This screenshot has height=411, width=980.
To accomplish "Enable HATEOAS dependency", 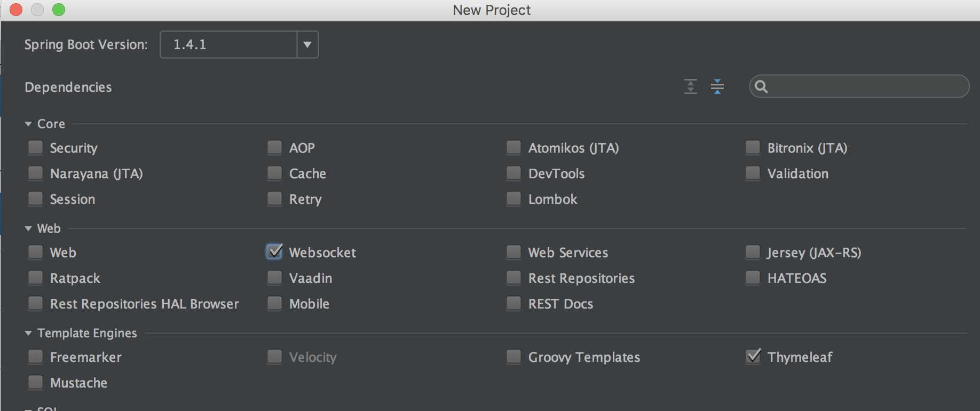I will [x=753, y=278].
